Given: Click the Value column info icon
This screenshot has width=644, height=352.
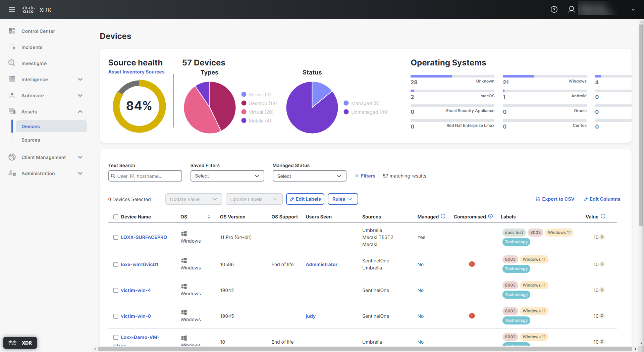Looking at the screenshot, I should (x=603, y=216).
